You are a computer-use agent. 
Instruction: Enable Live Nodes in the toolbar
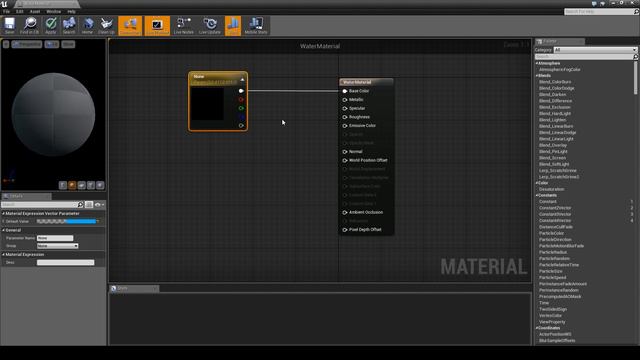point(184,26)
